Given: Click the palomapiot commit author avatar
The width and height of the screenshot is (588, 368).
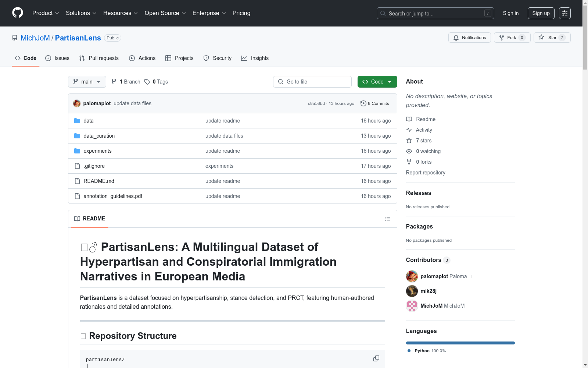Looking at the screenshot, I should click(x=77, y=103).
